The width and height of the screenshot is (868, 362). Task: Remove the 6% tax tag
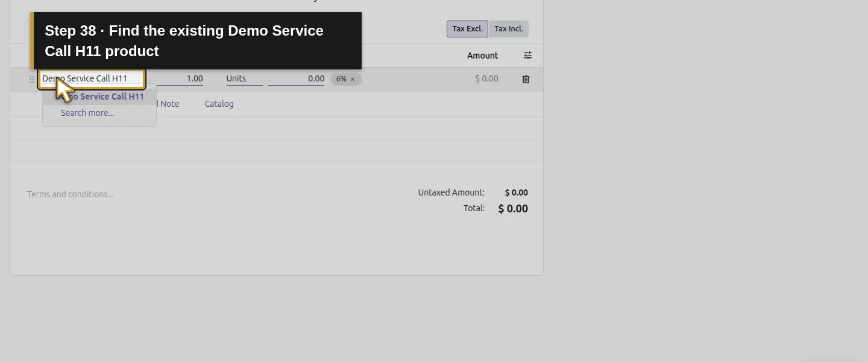click(x=353, y=79)
